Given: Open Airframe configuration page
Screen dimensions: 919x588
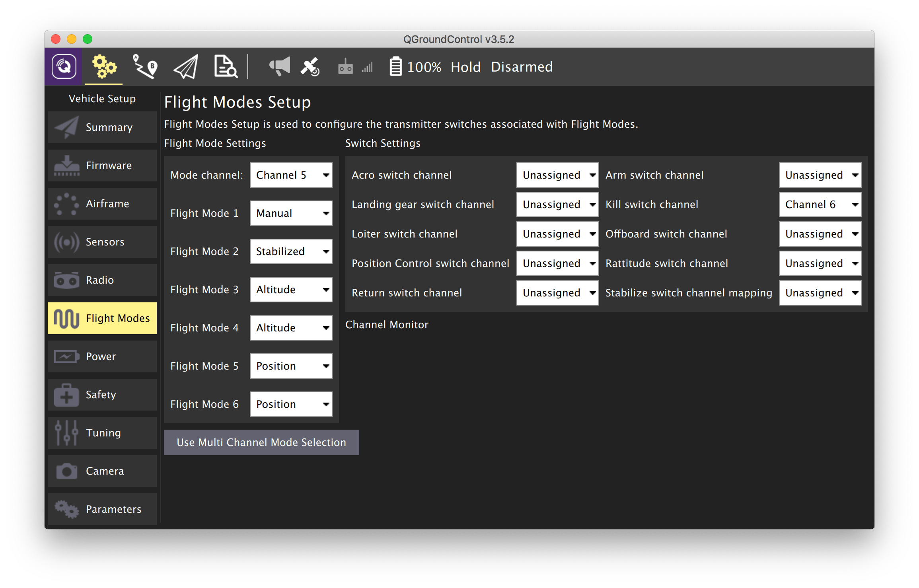Looking at the screenshot, I should 102,204.
